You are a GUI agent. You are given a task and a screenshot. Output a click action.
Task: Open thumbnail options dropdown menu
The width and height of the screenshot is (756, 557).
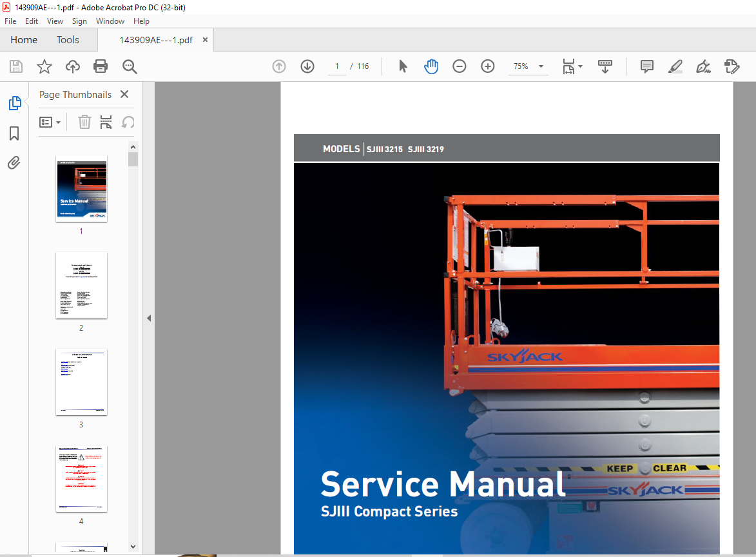coord(50,122)
